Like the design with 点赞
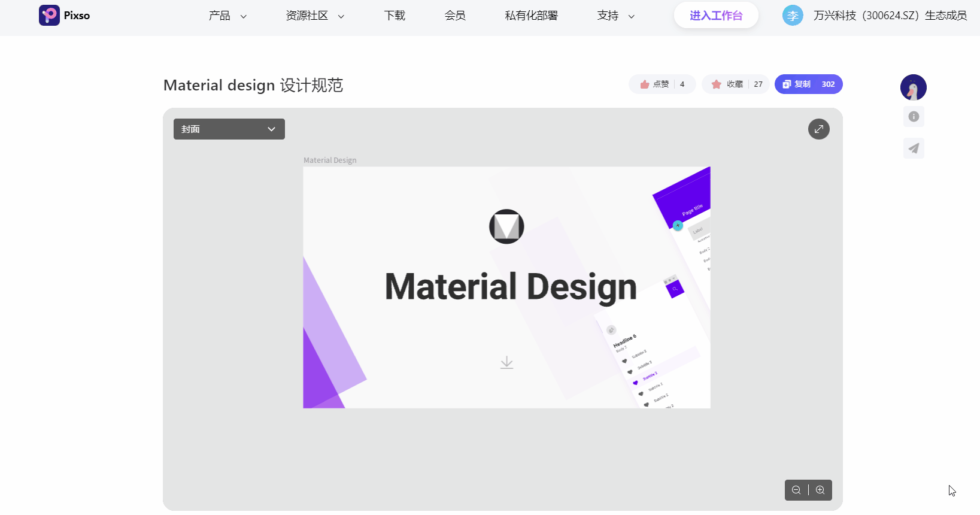Screen dimensions: 980x515 (662, 84)
